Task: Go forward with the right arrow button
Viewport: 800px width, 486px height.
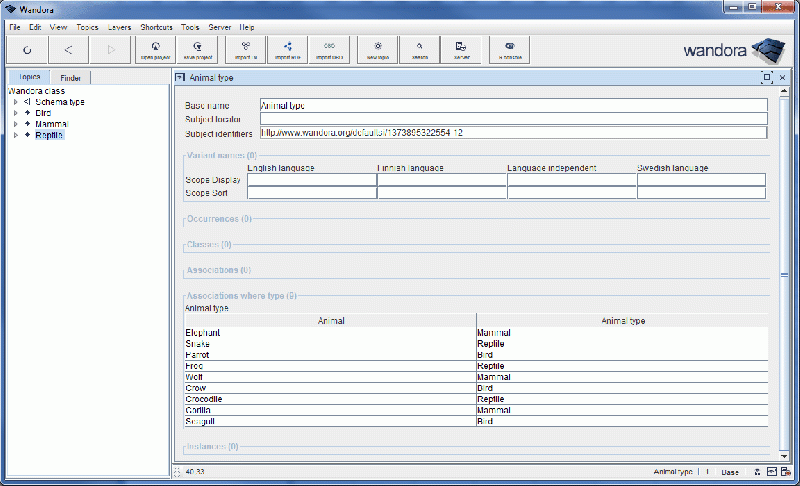Action: coord(111,49)
